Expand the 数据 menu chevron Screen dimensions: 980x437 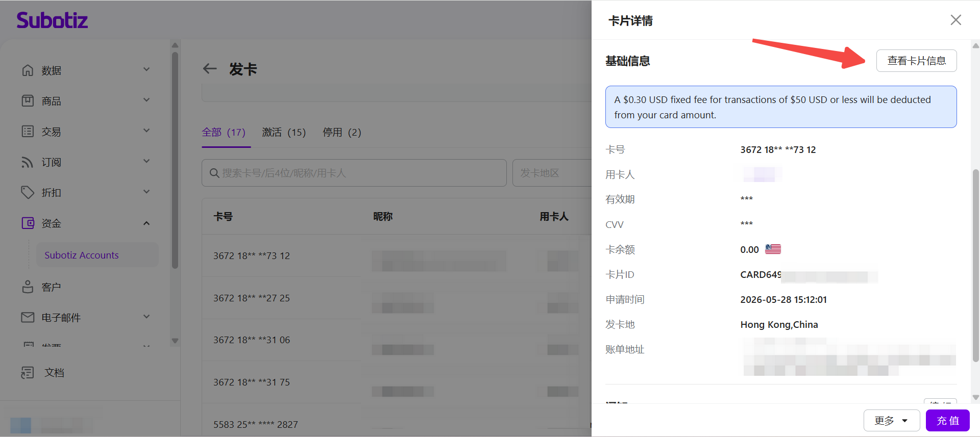(146, 69)
